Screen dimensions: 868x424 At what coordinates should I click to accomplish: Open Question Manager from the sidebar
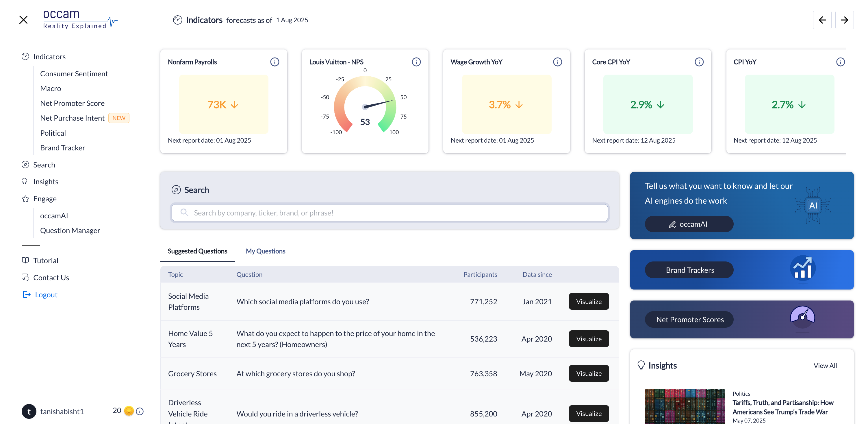tap(70, 231)
